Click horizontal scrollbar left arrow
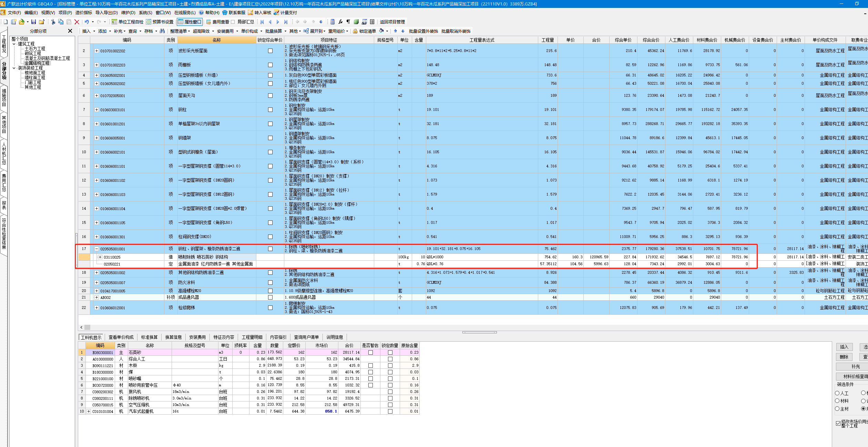This screenshot has width=868, height=447. pyautogui.click(x=81, y=327)
